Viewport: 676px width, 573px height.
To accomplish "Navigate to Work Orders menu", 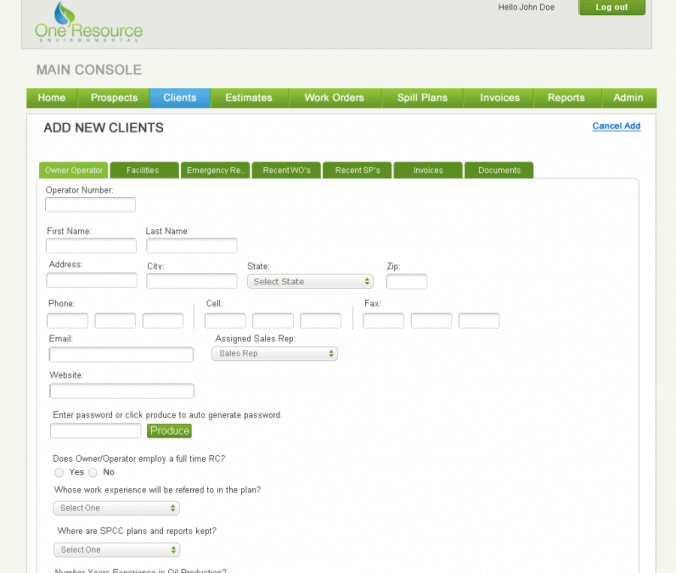I will click(334, 98).
